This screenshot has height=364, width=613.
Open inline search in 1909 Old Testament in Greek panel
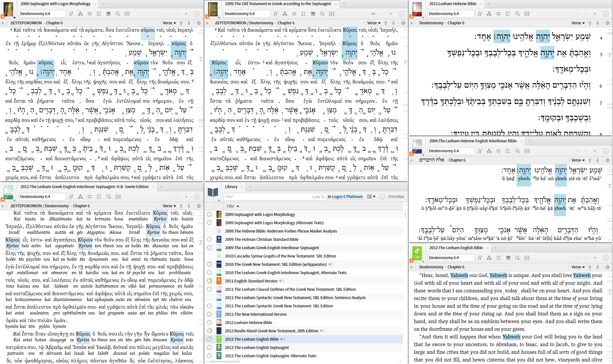[x=322, y=14]
